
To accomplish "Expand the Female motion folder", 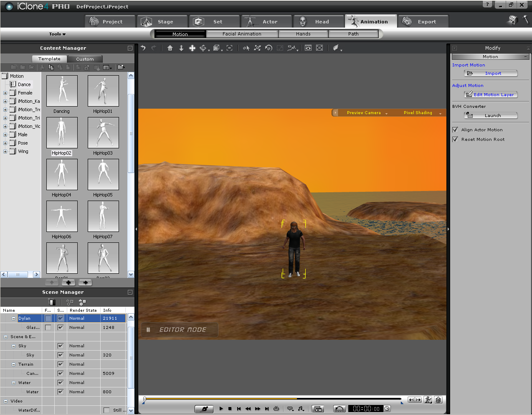I will pyautogui.click(x=5, y=93).
